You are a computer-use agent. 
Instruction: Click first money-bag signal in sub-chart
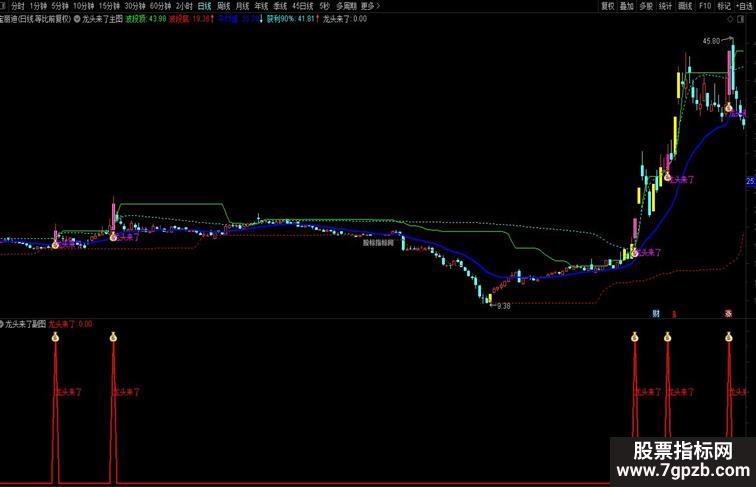click(55, 337)
